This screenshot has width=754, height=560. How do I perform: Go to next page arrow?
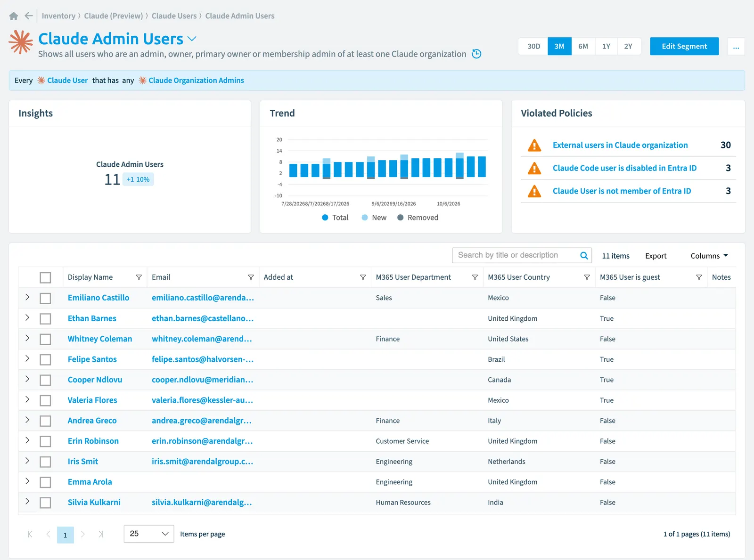coord(83,534)
